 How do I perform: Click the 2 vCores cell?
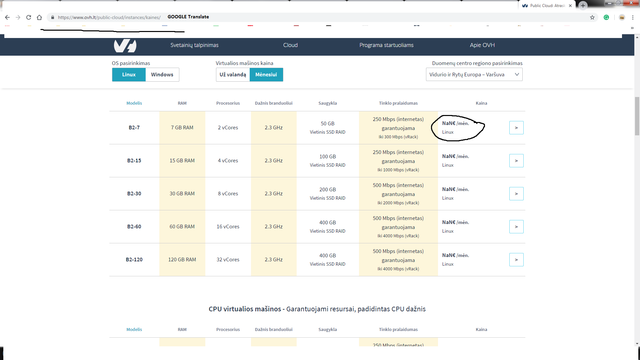click(228, 128)
